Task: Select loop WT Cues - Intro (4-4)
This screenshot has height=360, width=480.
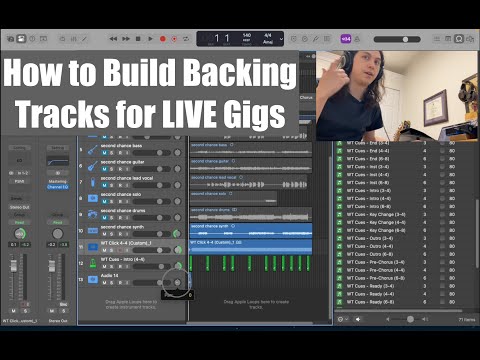Action: point(369,198)
